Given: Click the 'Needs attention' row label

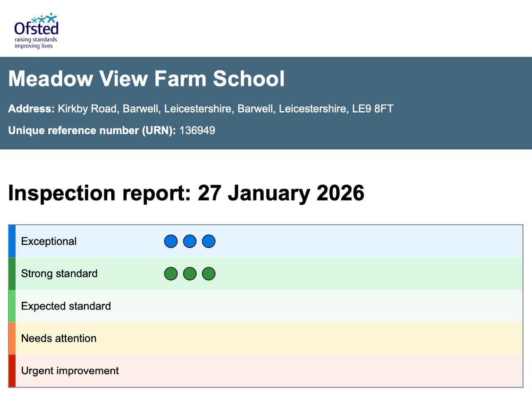Looking at the screenshot, I should [59, 338].
